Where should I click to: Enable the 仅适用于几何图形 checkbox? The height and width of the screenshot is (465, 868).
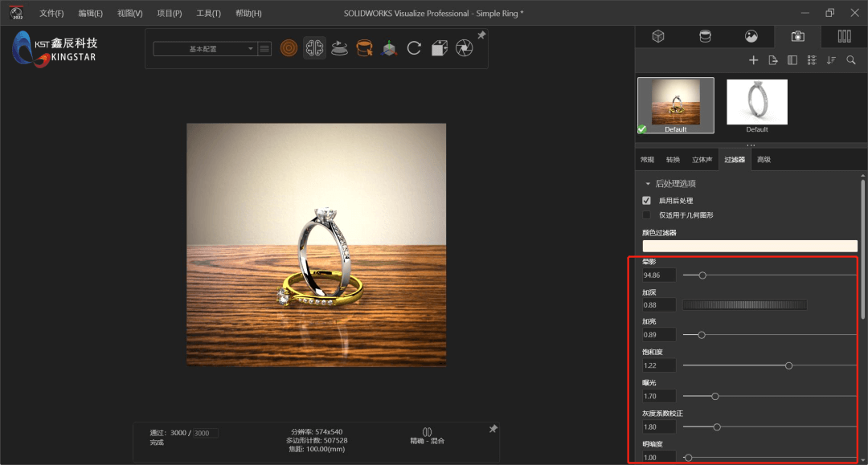(x=647, y=214)
